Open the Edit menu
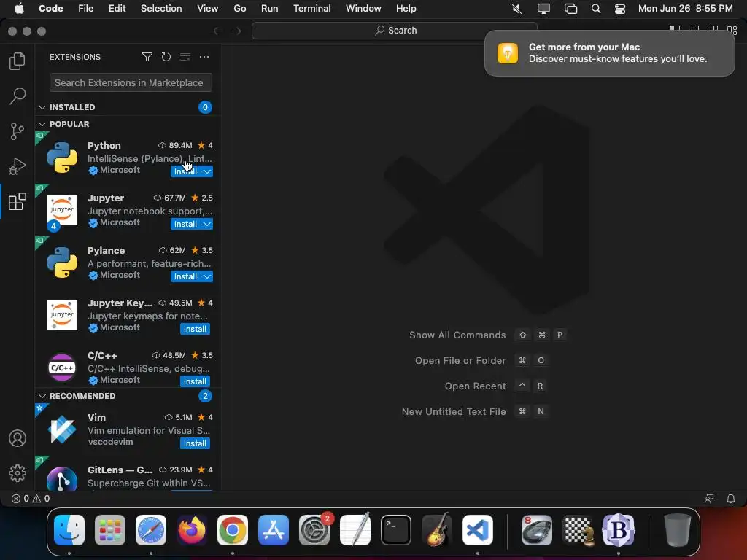The width and height of the screenshot is (747, 560). pos(117,9)
